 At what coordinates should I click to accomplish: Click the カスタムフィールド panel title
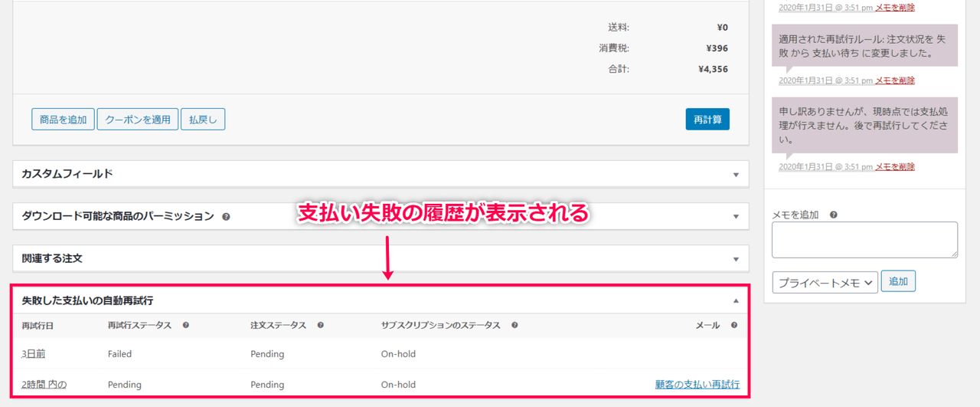point(67,174)
